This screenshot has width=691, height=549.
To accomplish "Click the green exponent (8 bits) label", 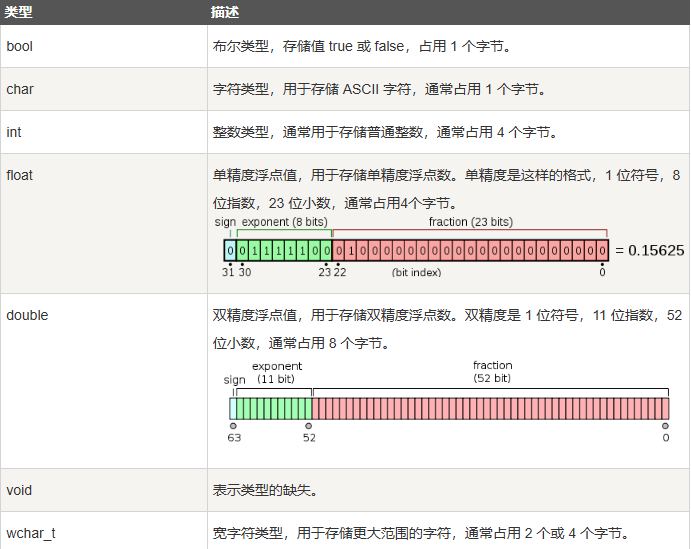I will click(285, 222).
